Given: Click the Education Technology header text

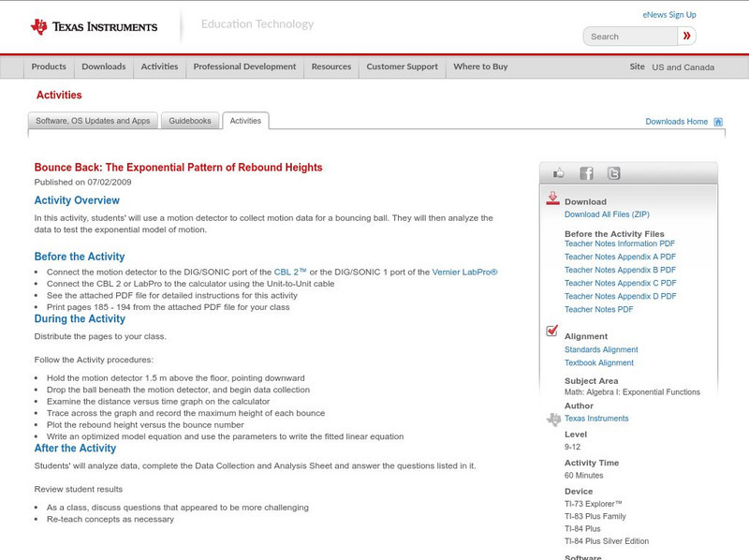Looking at the screenshot, I should click(257, 24).
